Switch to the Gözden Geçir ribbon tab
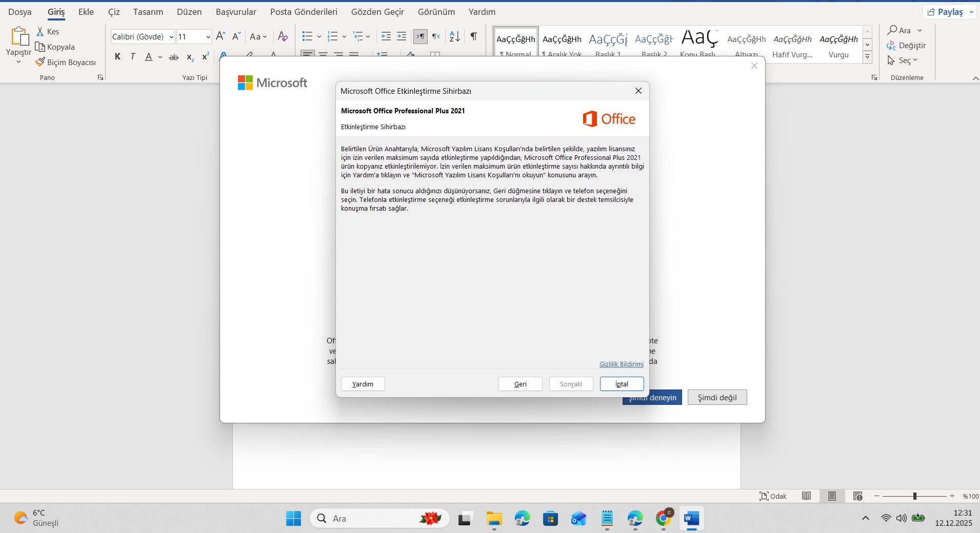This screenshot has height=533, width=980. pos(377,12)
